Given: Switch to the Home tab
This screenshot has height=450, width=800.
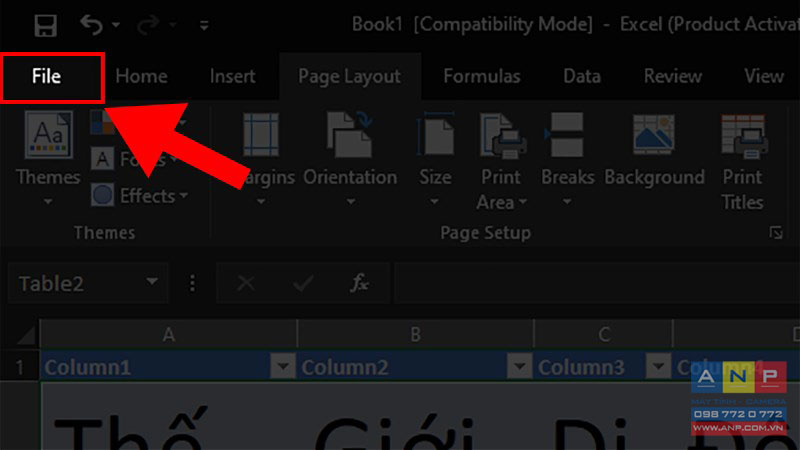Looking at the screenshot, I should (x=141, y=77).
